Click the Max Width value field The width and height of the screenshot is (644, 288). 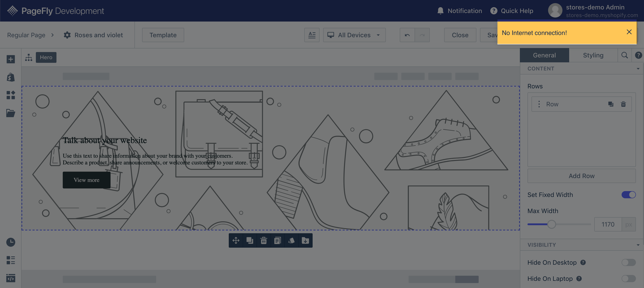tap(608, 224)
